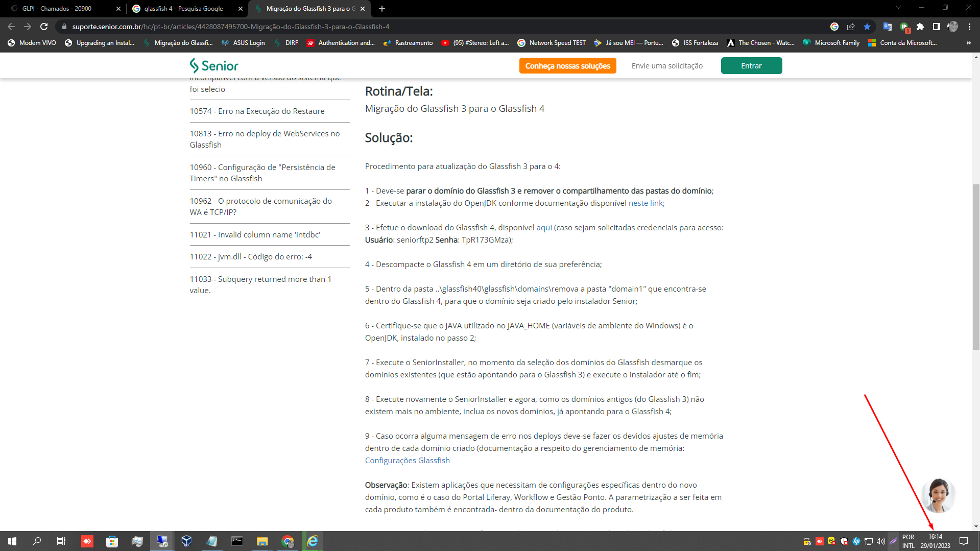Open the ASUS Login bookmark
The width and height of the screenshot is (980, 551).
coord(243,43)
